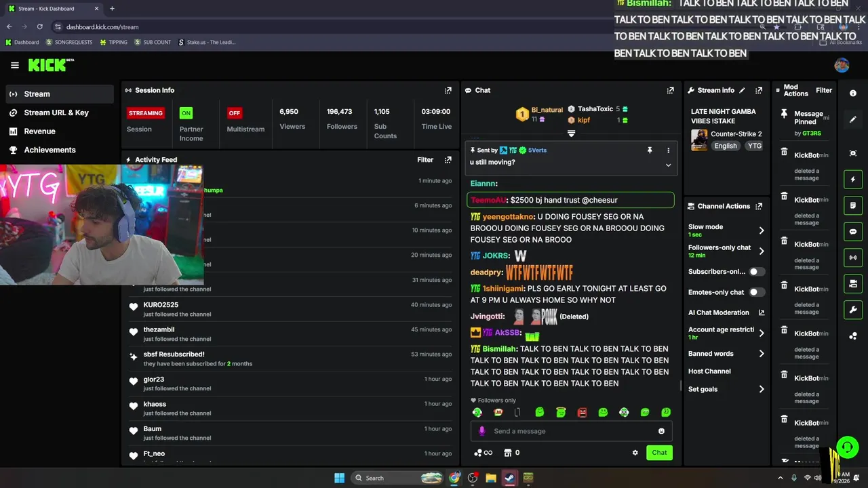This screenshot has height=488, width=868.
Task: Open the TIPPING bookmark
Action: 113,42
